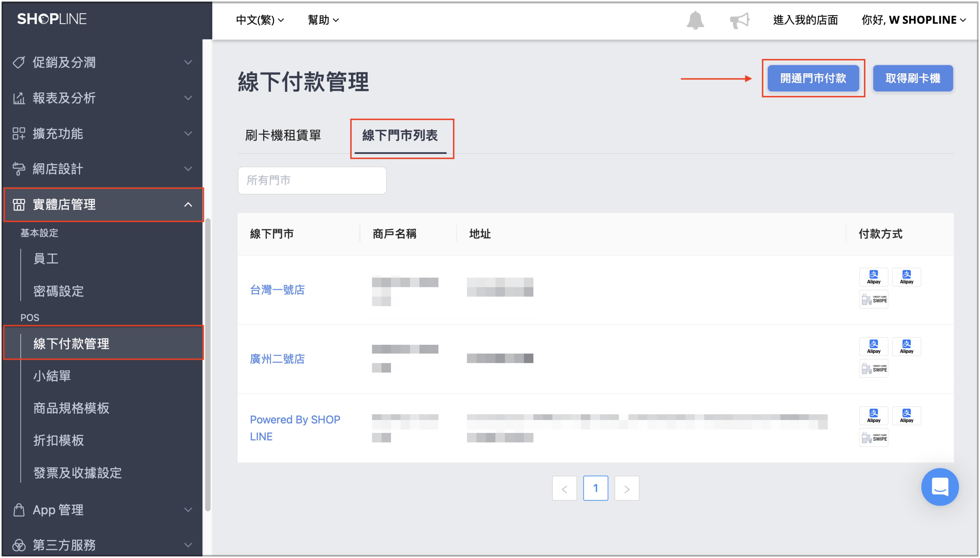Viewport: 980px width, 558px height.
Task: Open the W SHOPLINE account dropdown
Action: pyautogui.click(x=913, y=20)
